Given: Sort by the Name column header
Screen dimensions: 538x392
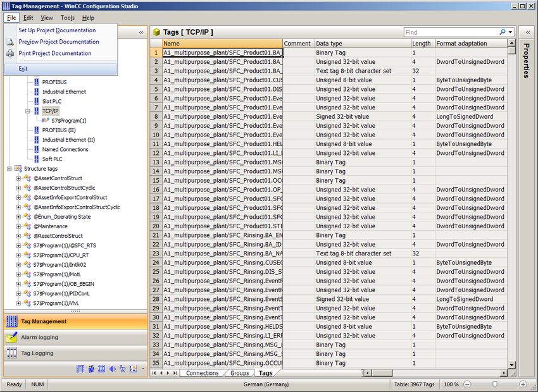Looking at the screenshot, I should 222,44.
